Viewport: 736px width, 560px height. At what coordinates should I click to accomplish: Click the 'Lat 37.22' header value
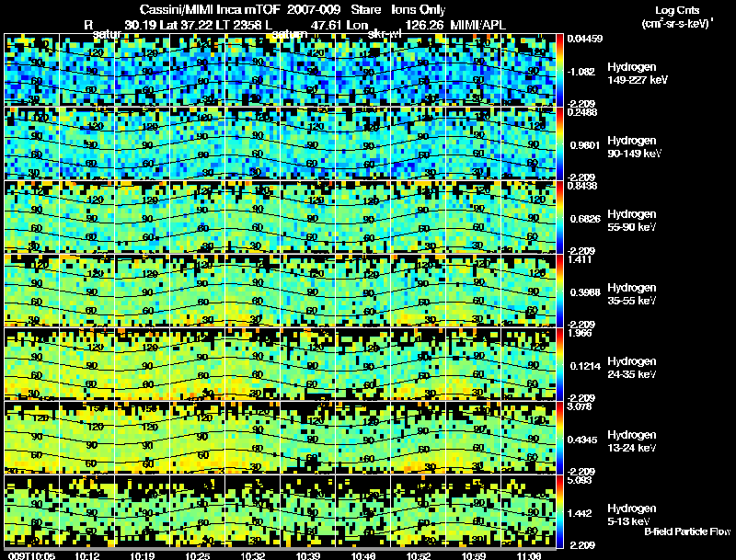click(x=188, y=25)
